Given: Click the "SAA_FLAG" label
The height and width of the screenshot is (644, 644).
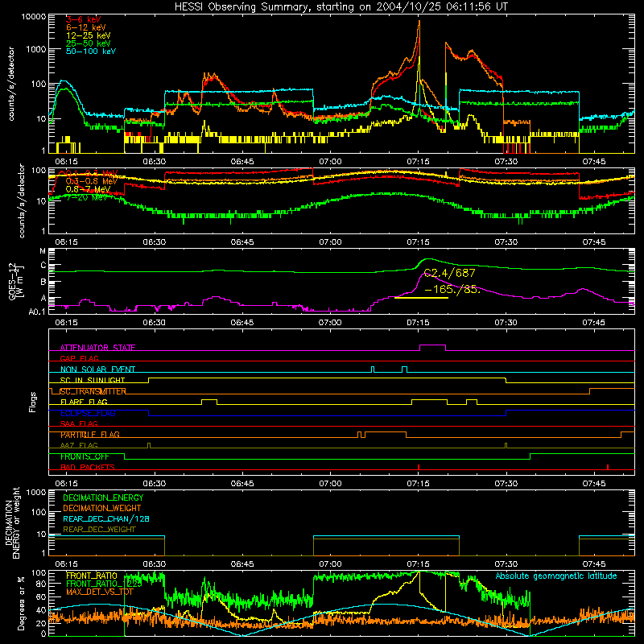Looking at the screenshot, I should pos(79,423).
